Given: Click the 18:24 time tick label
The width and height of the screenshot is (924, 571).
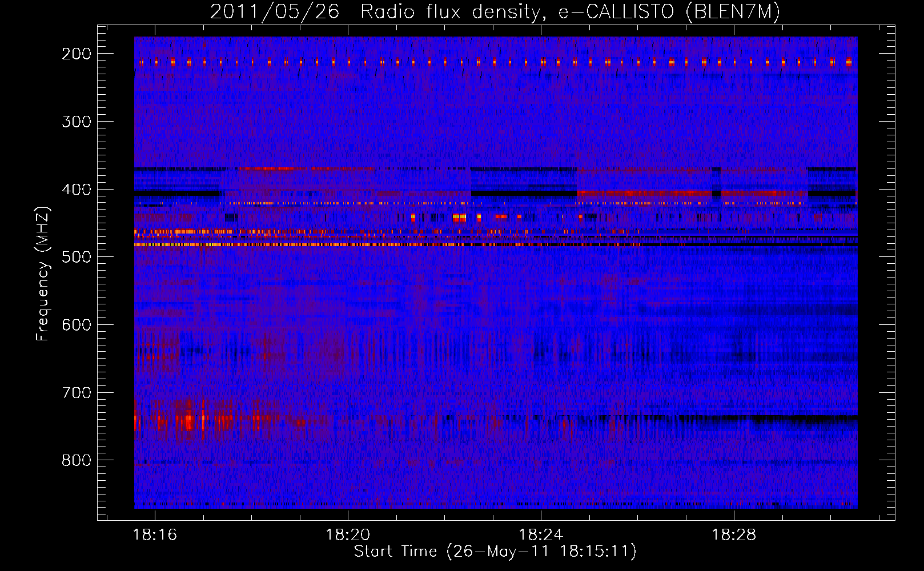Looking at the screenshot, I should pyautogui.click(x=540, y=535).
